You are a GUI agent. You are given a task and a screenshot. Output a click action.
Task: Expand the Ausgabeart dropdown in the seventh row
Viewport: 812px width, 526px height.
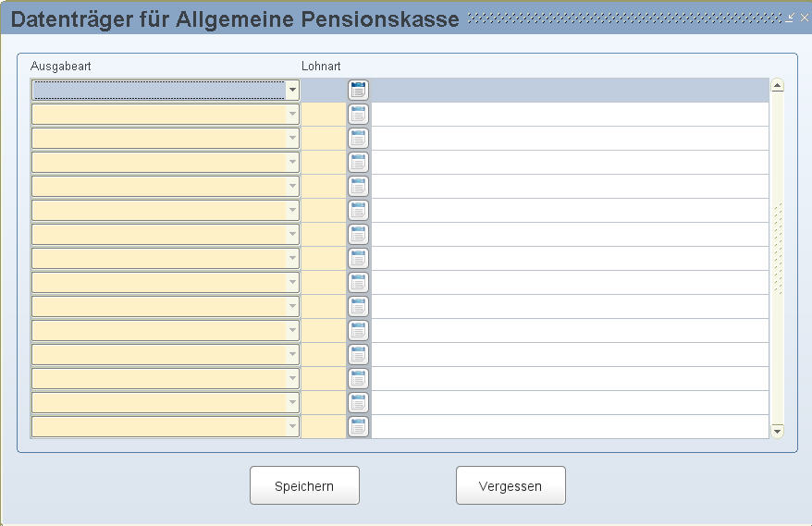[x=292, y=234]
